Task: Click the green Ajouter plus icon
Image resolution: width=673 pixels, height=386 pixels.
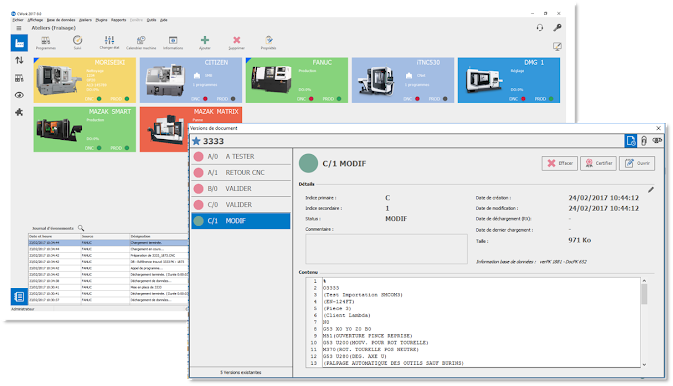Action: point(205,43)
